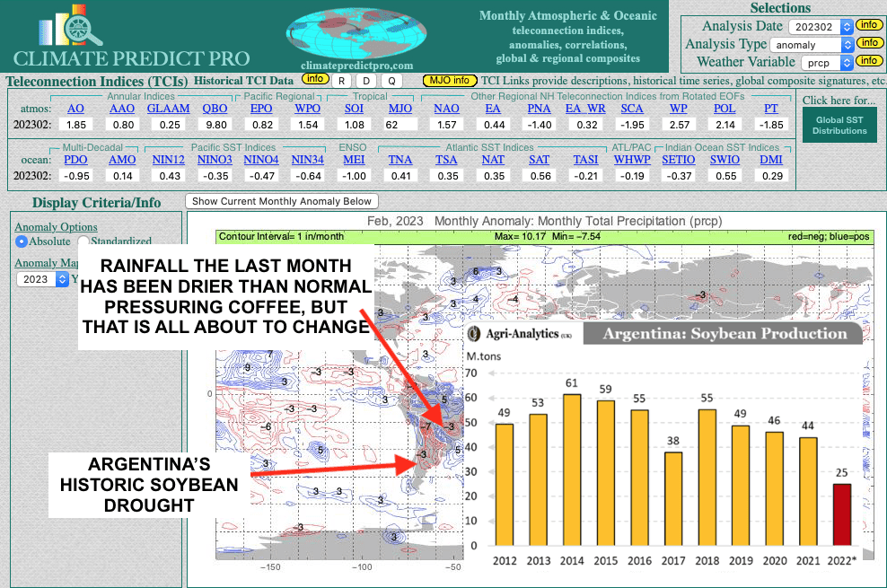The width and height of the screenshot is (887, 588).
Task: Open the info button beside Analysis Type
Action: (x=868, y=43)
